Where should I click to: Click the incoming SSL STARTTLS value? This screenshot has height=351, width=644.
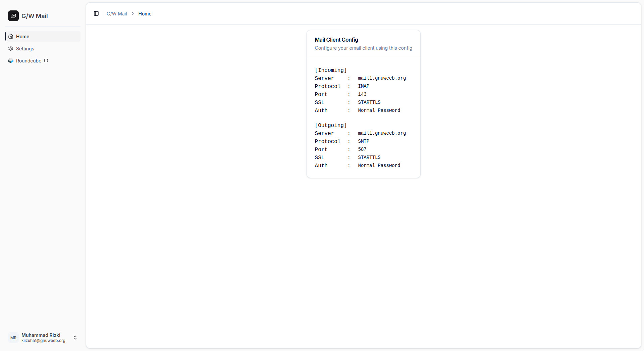pyautogui.click(x=369, y=102)
